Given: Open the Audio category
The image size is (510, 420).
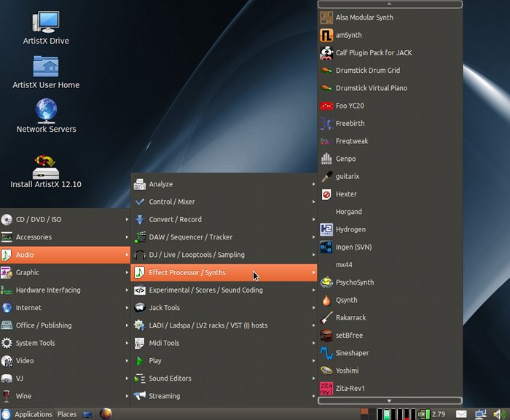Looking at the screenshot, I should (x=65, y=255).
